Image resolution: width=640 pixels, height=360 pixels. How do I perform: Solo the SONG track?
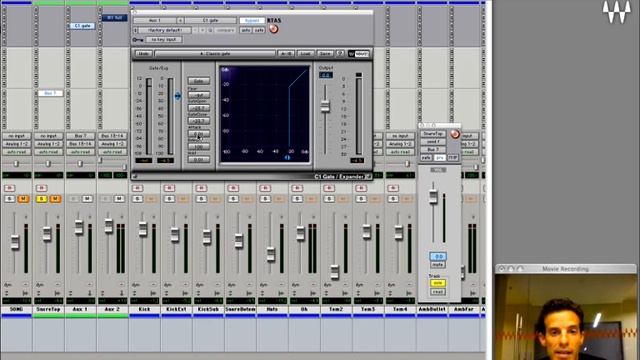point(9,199)
